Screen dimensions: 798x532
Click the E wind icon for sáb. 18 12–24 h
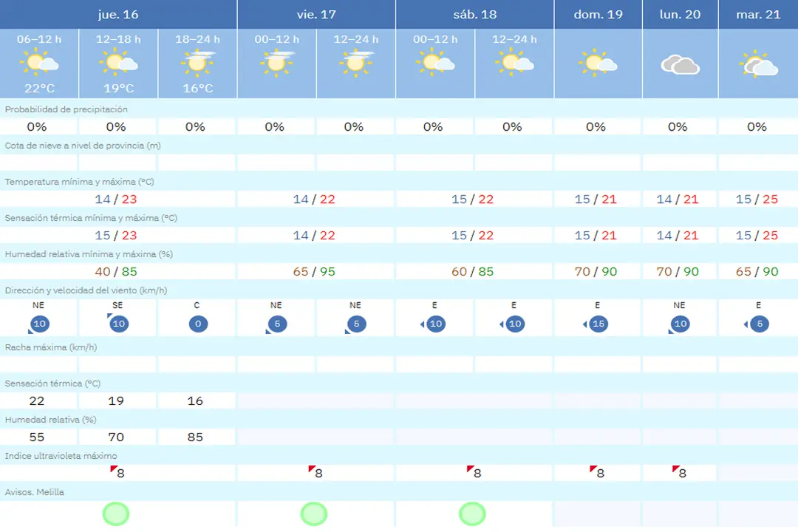tap(513, 324)
